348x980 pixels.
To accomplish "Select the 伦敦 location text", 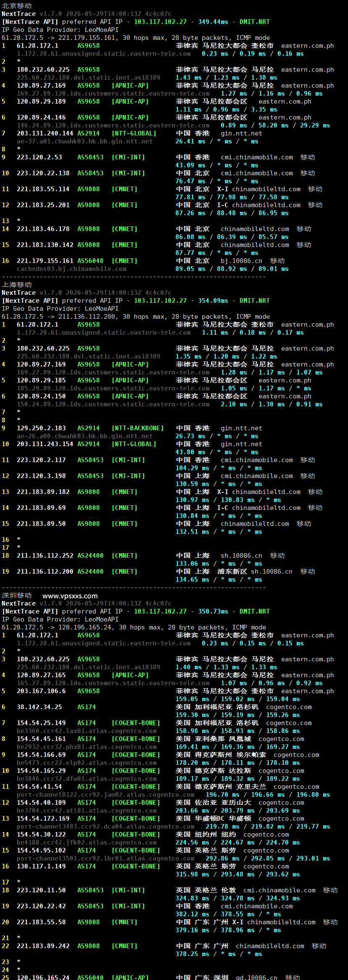I will [228, 890].
